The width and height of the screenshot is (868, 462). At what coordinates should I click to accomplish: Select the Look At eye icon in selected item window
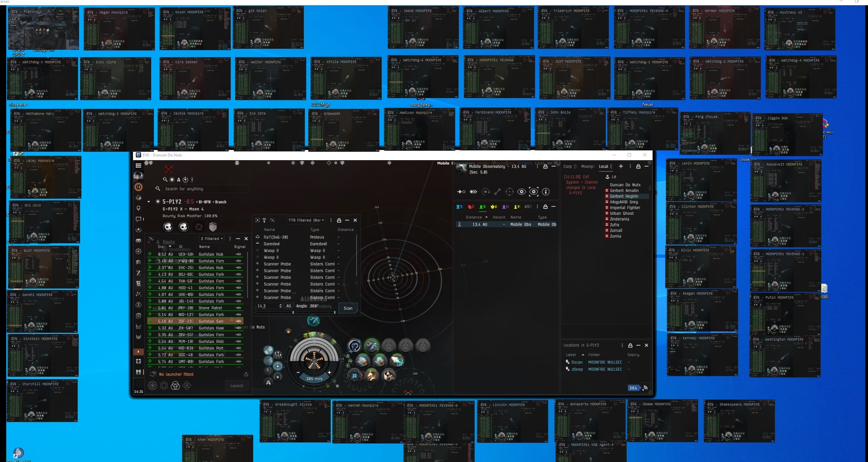coord(522,191)
